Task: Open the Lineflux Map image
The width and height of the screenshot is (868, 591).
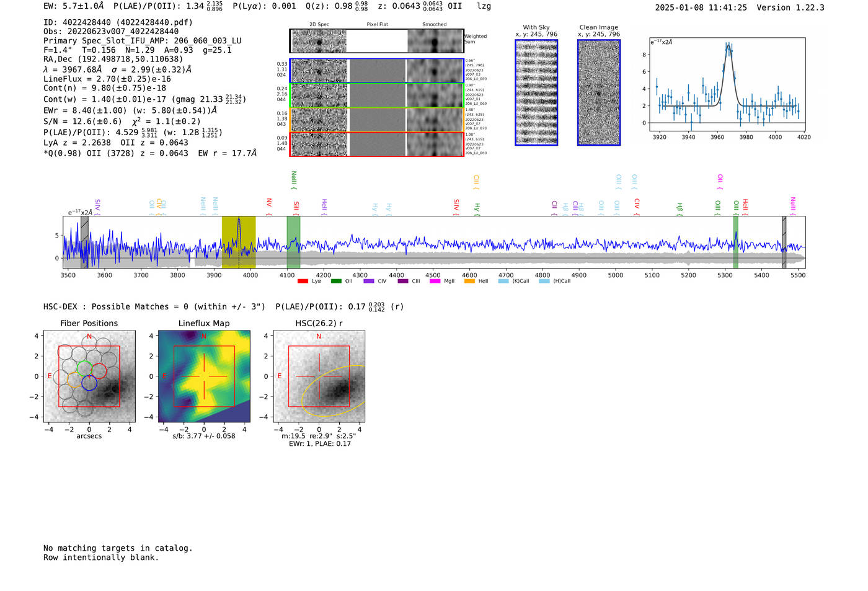Action: click(x=204, y=376)
